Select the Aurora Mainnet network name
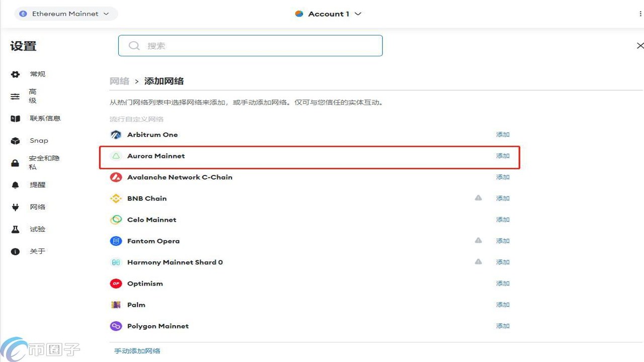The height and width of the screenshot is (362, 644). (x=156, y=156)
